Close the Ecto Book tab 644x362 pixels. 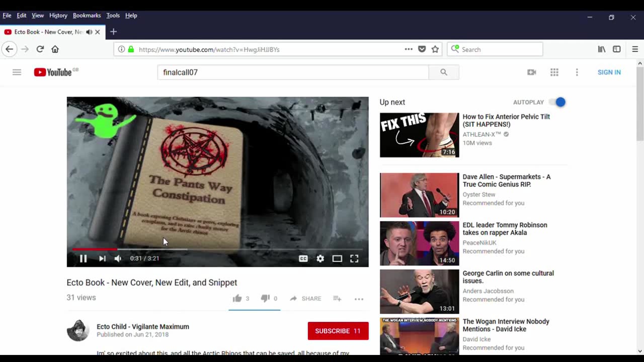point(98,32)
